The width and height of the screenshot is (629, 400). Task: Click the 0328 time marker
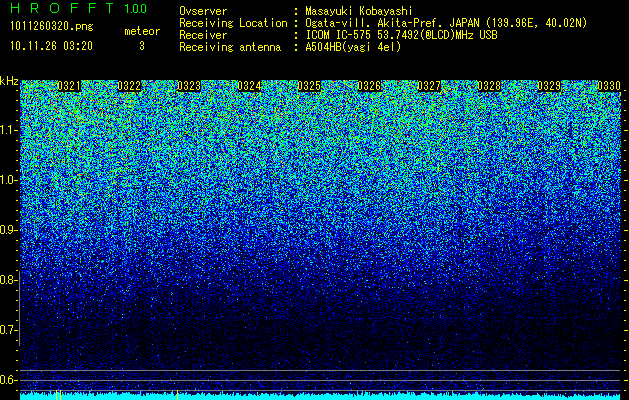point(489,86)
